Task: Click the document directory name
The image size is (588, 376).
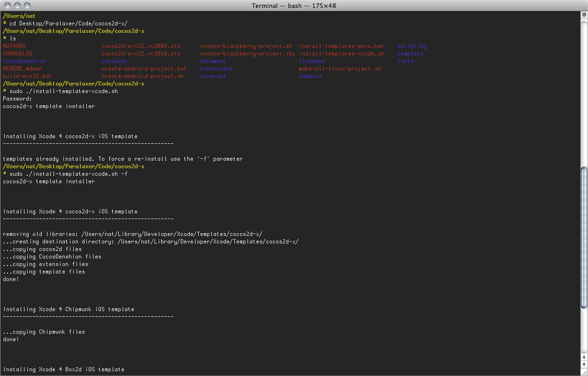Action: (x=213, y=61)
